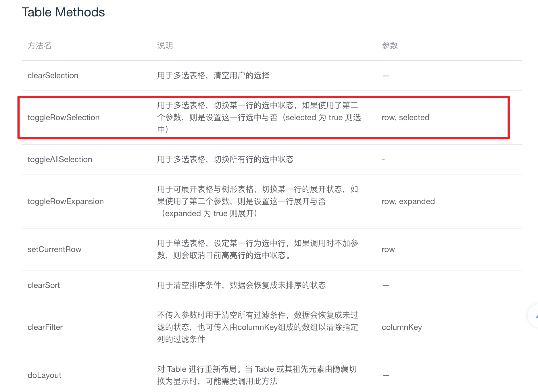Select the clearFilter method name
Image resolution: width=538 pixels, height=392 pixels.
45,327
